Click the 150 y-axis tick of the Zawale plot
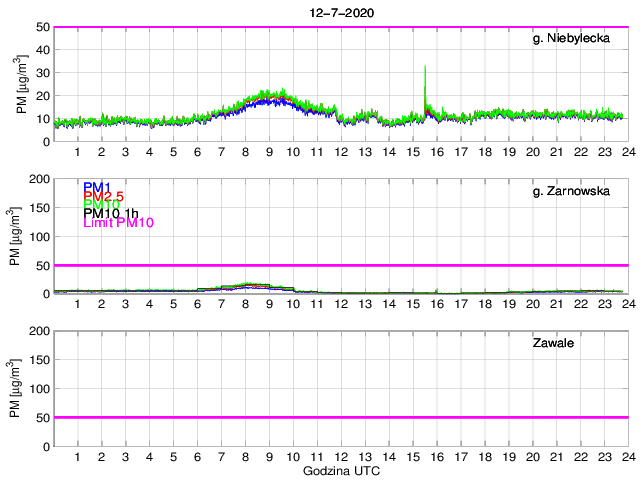 click(x=38, y=360)
